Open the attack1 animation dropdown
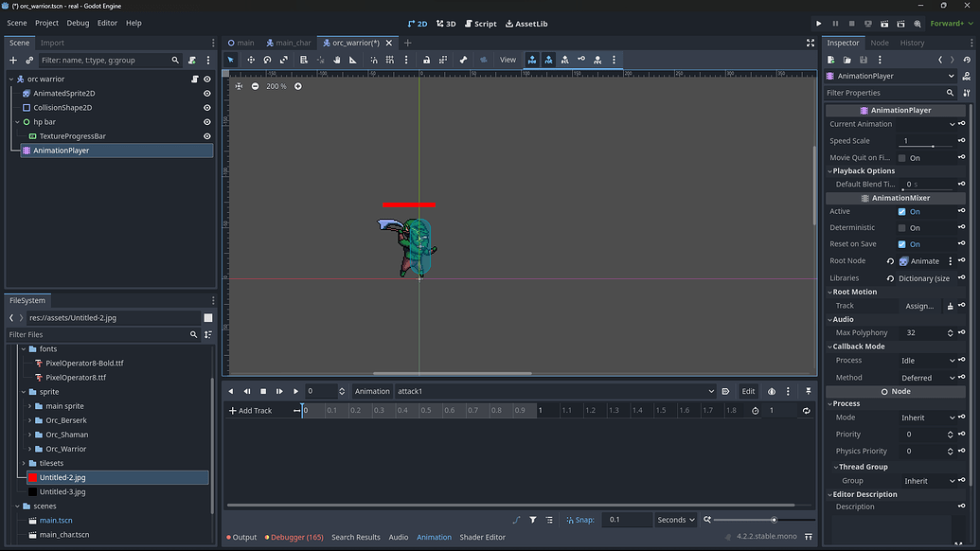 pyautogui.click(x=711, y=391)
